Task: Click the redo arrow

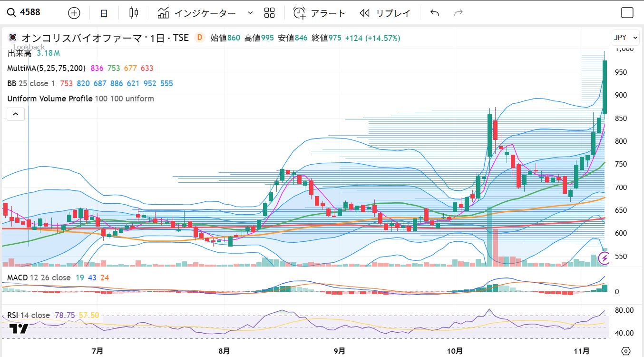Action: (x=458, y=13)
